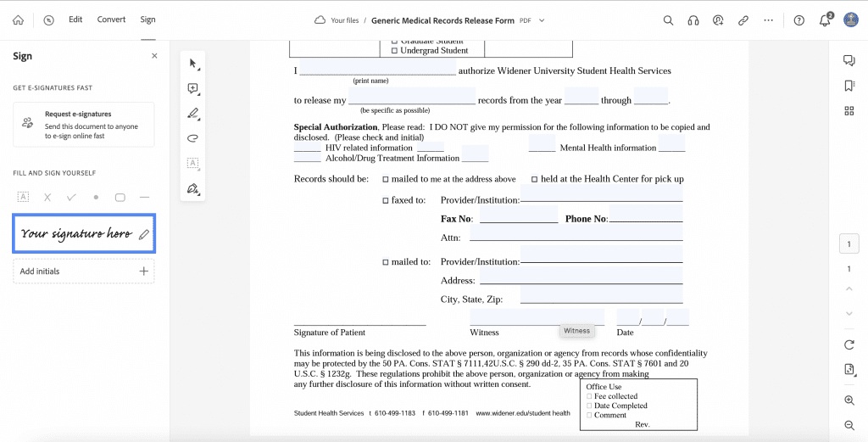This screenshot has width=868, height=442.
Task: Zoom in with the magnifier plus icon
Action: click(x=849, y=400)
